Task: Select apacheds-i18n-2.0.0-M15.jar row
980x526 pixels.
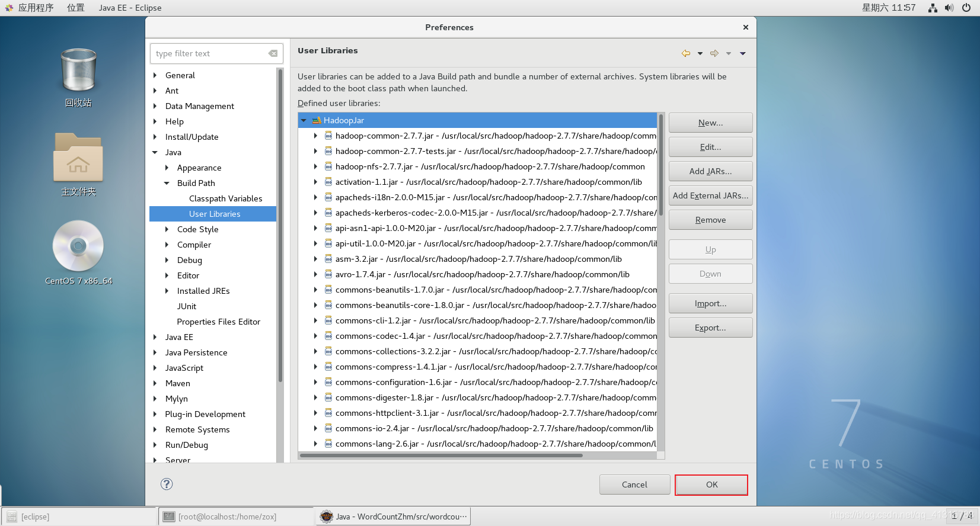Action: click(x=478, y=197)
